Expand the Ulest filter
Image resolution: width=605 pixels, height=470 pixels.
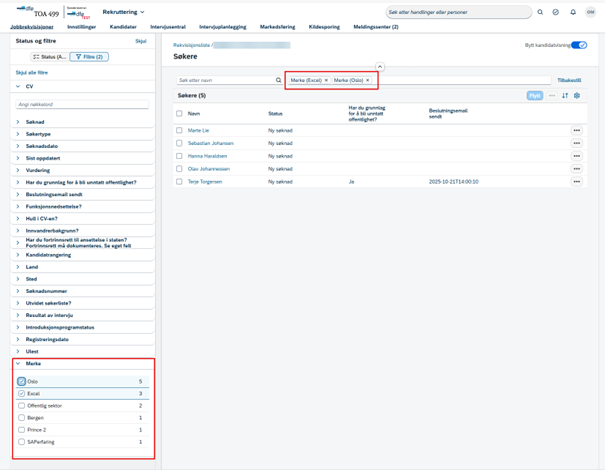click(x=18, y=351)
